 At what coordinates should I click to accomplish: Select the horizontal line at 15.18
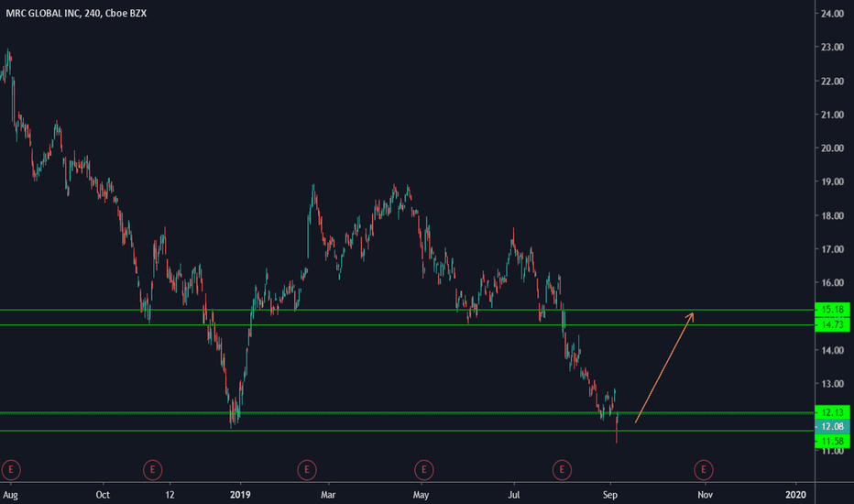[x=408, y=310]
